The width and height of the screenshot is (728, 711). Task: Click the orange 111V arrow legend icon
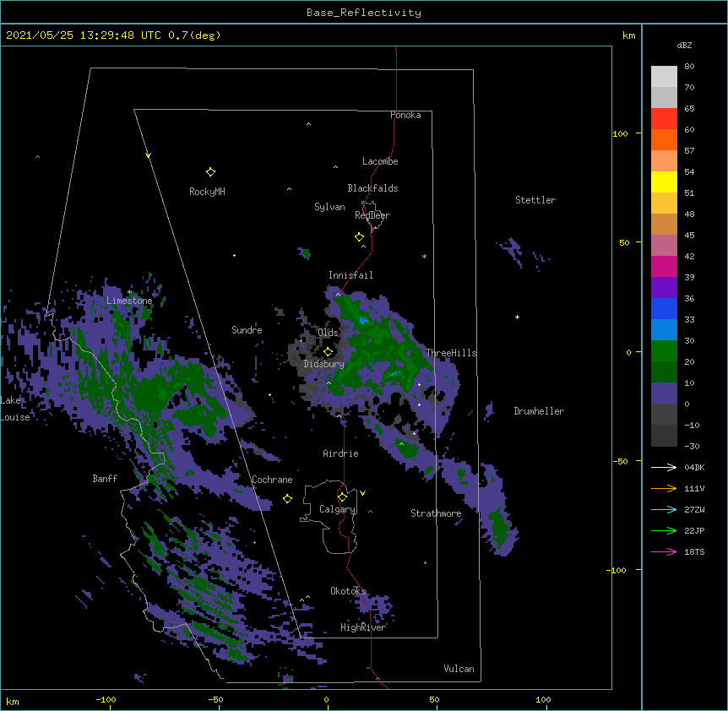click(x=664, y=488)
